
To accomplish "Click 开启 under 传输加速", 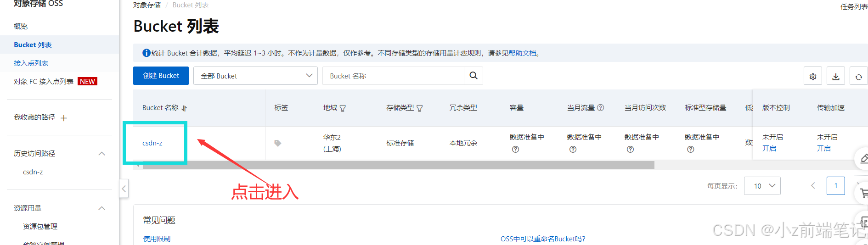I will click(823, 148).
